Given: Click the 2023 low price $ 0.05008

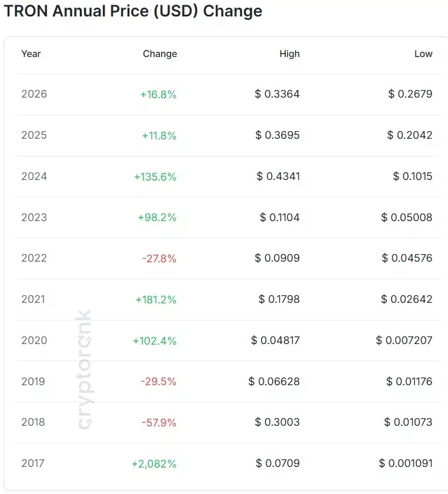Looking at the screenshot, I should (x=407, y=218).
